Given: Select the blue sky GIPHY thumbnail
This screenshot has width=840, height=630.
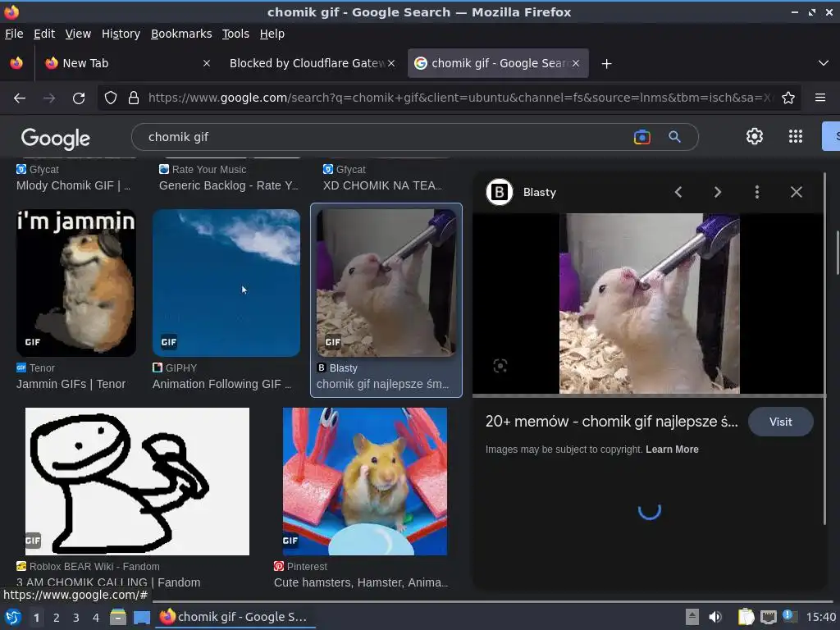Looking at the screenshot, I should (x=226, y=283).
